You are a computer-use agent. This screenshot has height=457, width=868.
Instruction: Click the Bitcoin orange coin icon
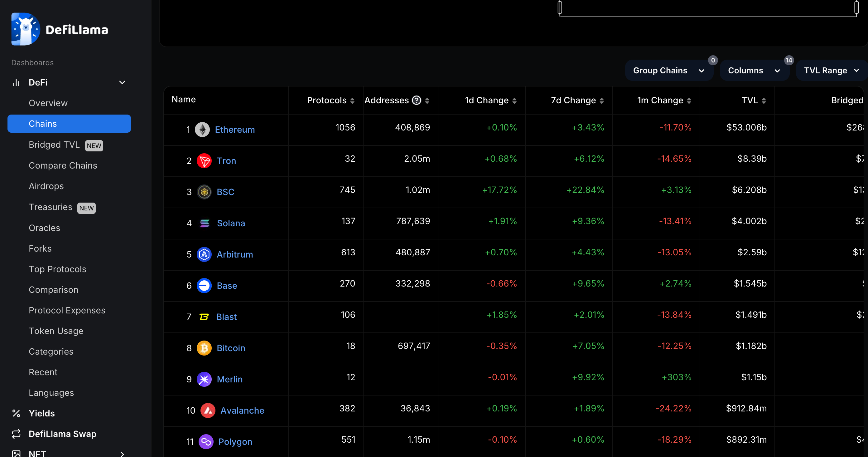204,348
